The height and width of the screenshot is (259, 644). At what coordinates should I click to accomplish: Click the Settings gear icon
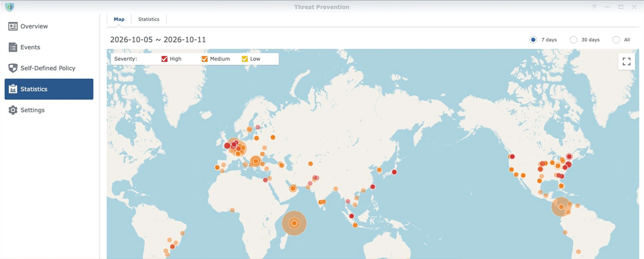[x=13, y=110]
